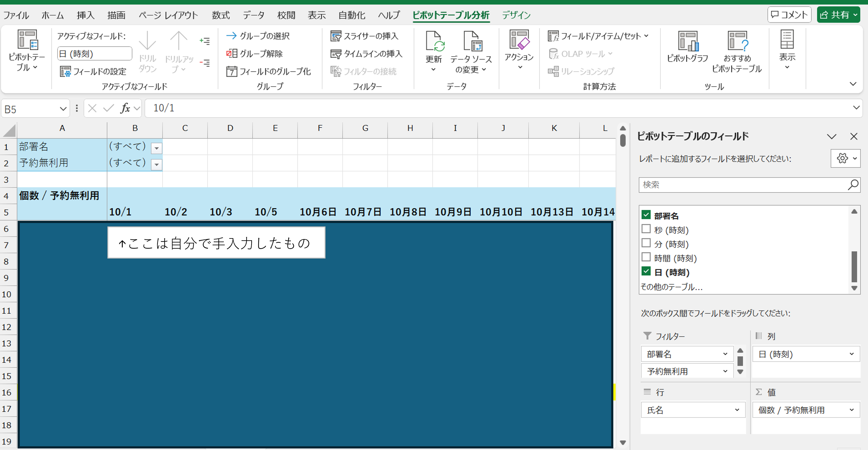Screen dimensions: 868x450
Task: Click フィールドのグループ化 (Group Field) icon
Action: [x=232, y=71]
